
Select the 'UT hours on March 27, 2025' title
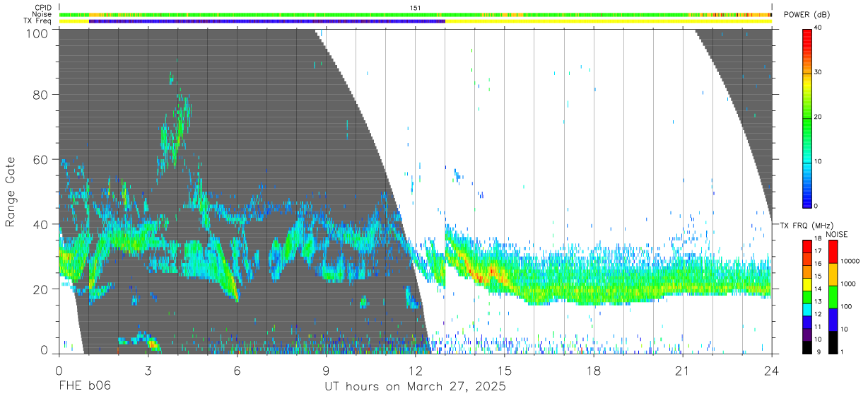pyautogui.click(x=415, y=387)
